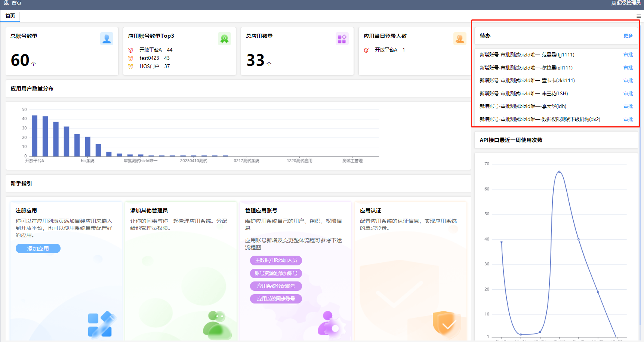
Task: Open the hamburger menu icon at tab bar right
Action: coord(639,16)
